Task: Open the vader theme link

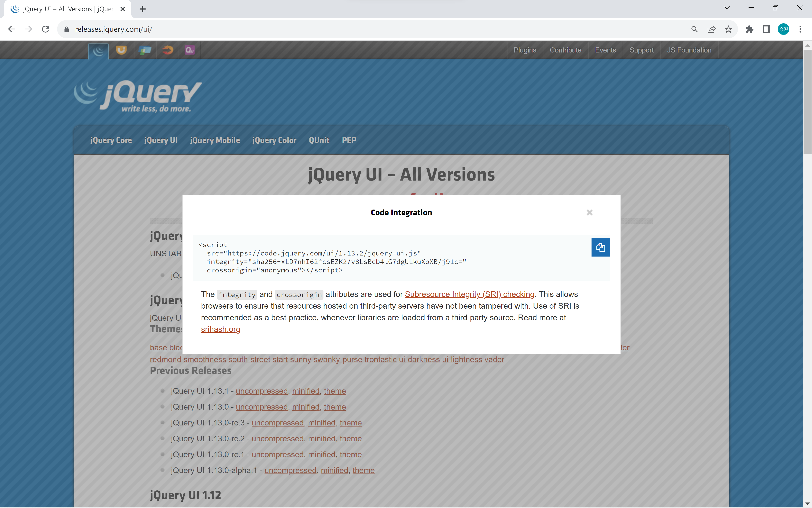Action: pyautogui.click(x=494, y=359)
